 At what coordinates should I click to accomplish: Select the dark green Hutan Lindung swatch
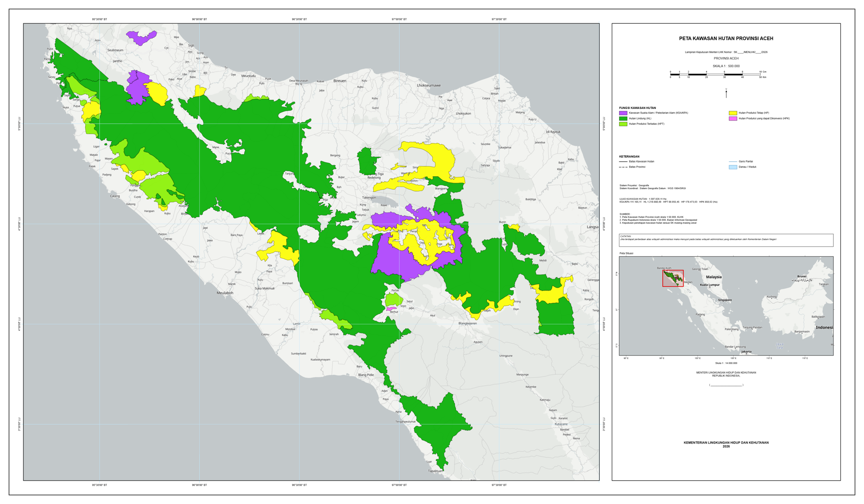pyautogui.click(x=623, y=118)
